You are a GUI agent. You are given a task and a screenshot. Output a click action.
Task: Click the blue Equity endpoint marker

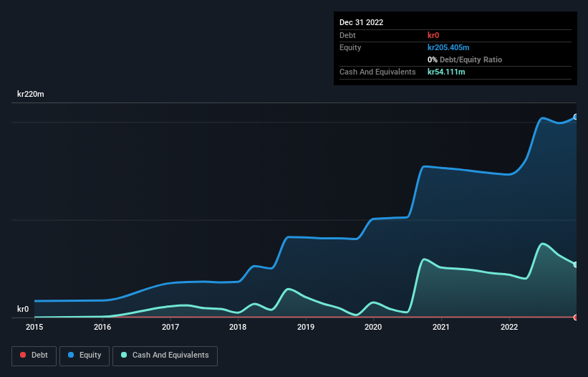[x=576, y=117]
